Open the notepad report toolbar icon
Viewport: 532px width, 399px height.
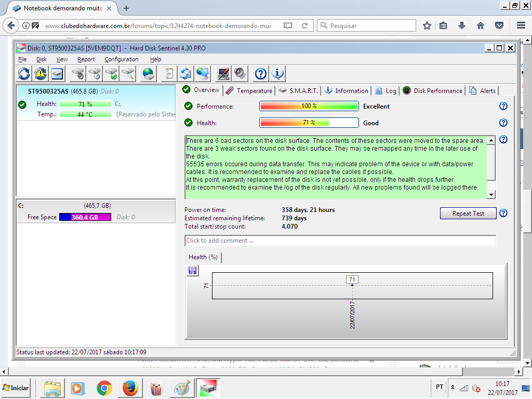[x=169, y=74]
